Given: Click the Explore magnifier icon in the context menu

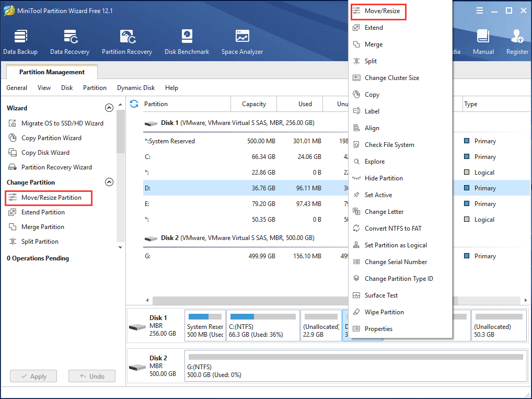Looking at the screenshot, I should [x=356, y=161].
